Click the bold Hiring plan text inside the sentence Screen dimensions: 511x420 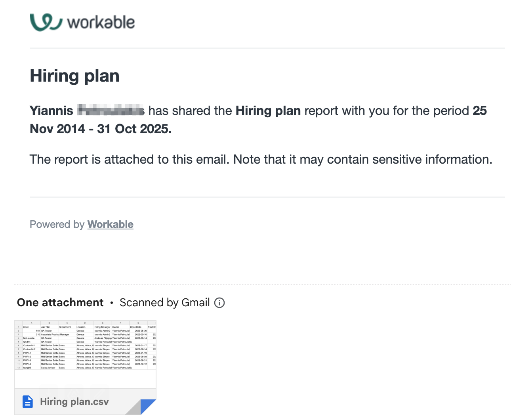click(x=268, y=111)
